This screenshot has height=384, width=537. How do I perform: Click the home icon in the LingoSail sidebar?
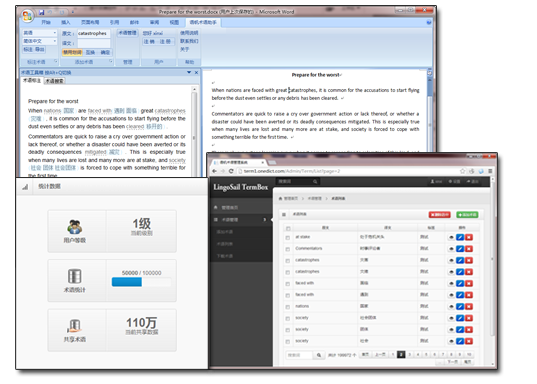[x=216, y=208]
